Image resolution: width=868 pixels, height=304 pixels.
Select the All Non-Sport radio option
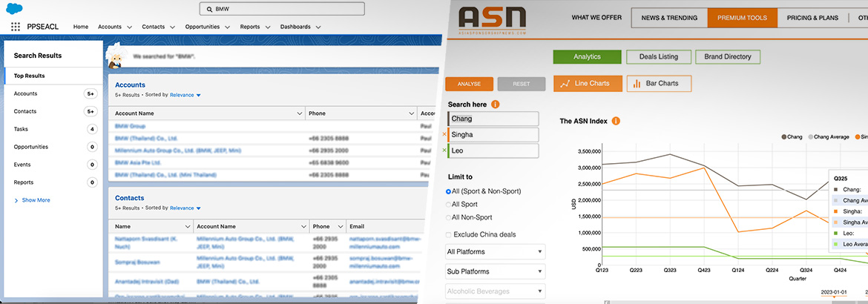(448, 217)
